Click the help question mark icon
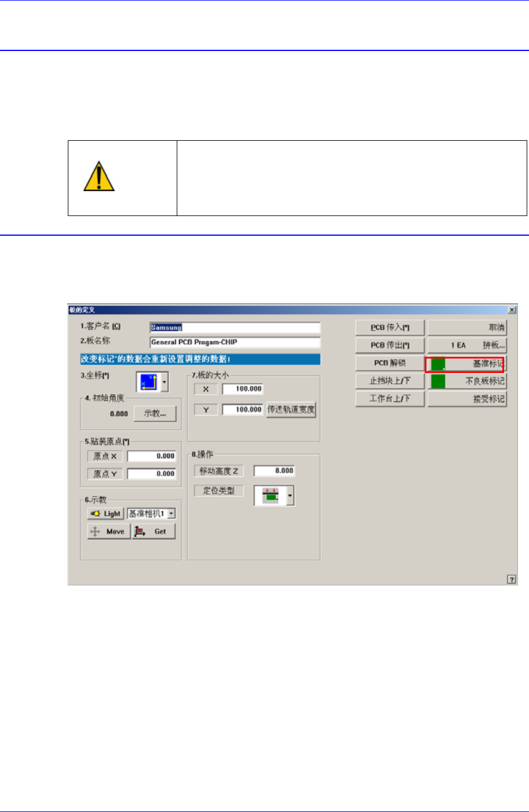The width and height of the screenshot is (529, 812). [512, 579]
